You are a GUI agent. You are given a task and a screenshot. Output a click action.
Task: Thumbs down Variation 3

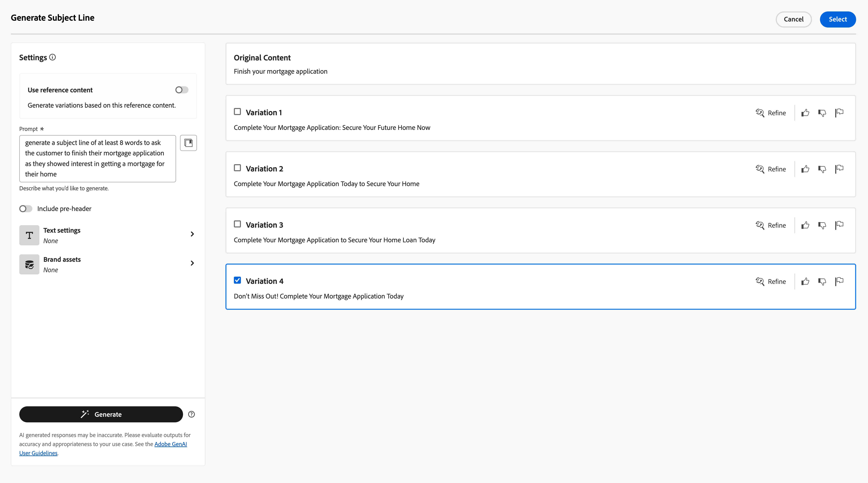click(x=822, y=225)
